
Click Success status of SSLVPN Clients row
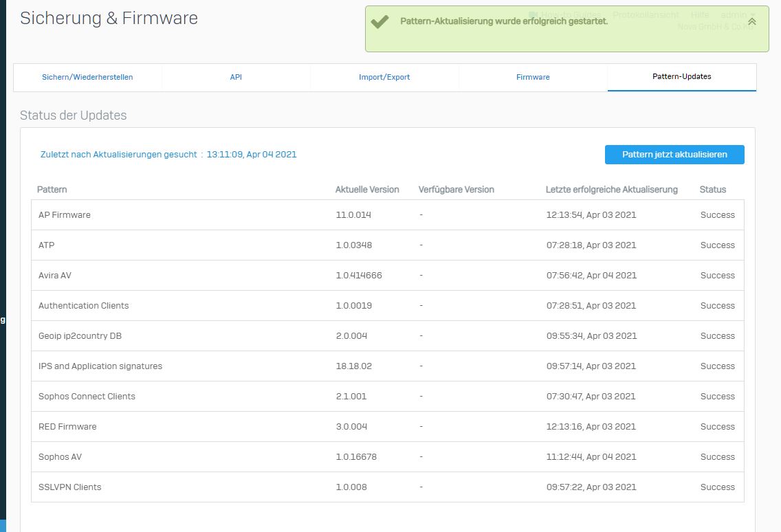tap(718, 487)
